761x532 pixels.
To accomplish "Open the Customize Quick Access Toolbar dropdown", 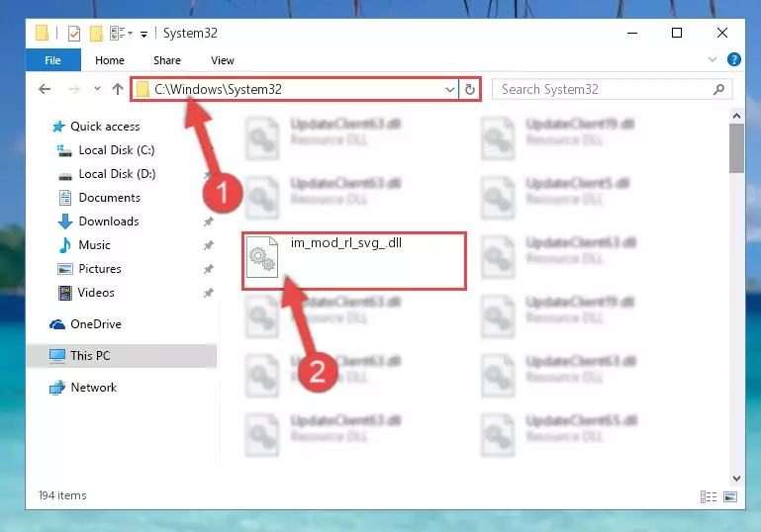I will pos(143,34).
